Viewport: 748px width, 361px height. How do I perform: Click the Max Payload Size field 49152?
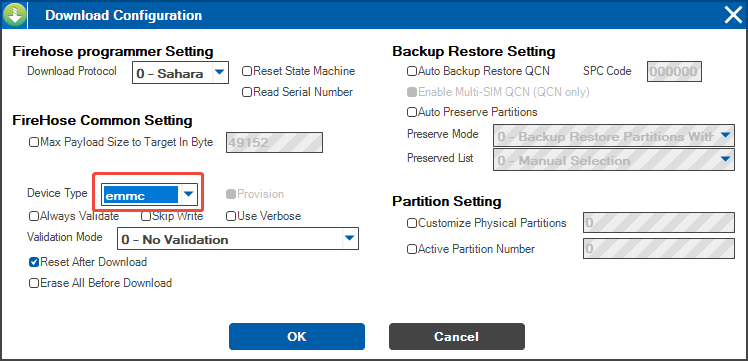tap(274, 142)
